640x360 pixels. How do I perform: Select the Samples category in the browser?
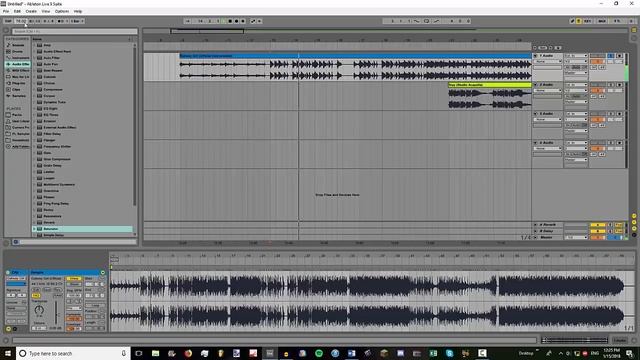point(18,96)
